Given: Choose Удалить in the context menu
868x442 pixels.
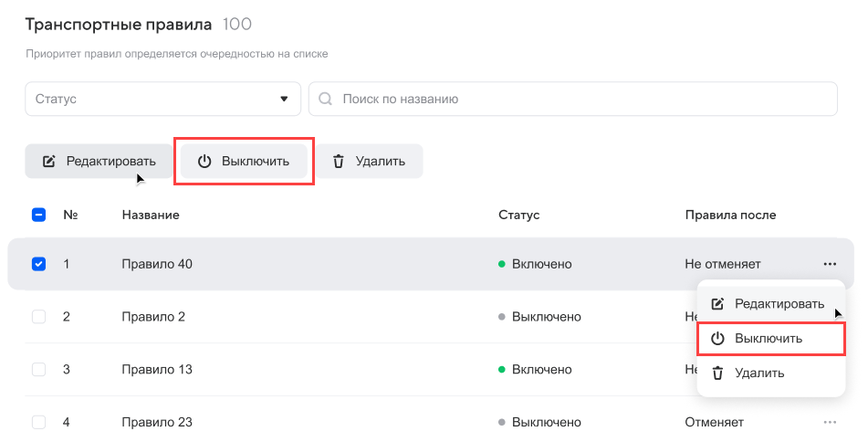Looking at the screenshot, I should [759, 373].
